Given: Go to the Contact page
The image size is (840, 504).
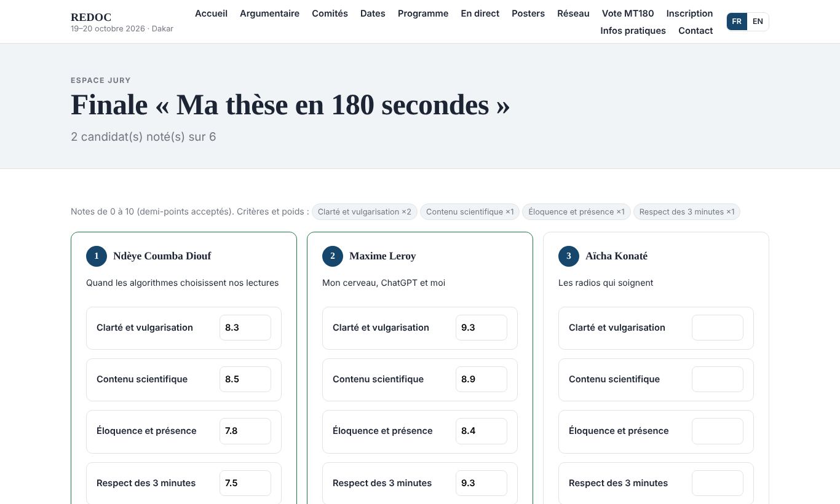Looking at the screenshot, I should point(695,31).
